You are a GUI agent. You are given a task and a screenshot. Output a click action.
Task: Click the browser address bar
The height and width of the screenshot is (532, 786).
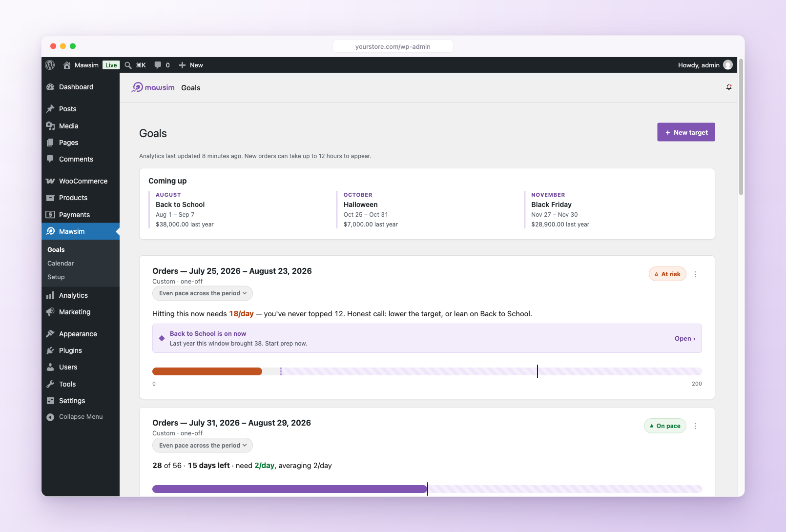[393, 46]
